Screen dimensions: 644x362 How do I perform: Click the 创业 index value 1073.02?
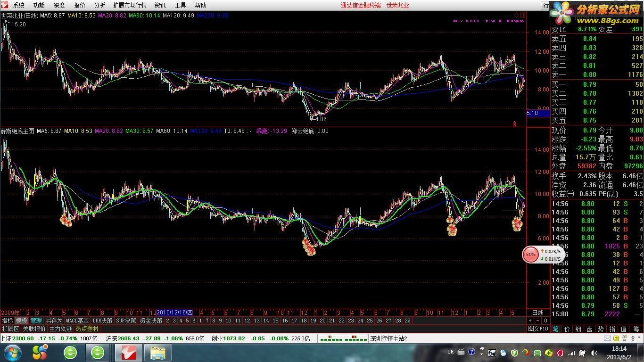(x=234, y=338)
